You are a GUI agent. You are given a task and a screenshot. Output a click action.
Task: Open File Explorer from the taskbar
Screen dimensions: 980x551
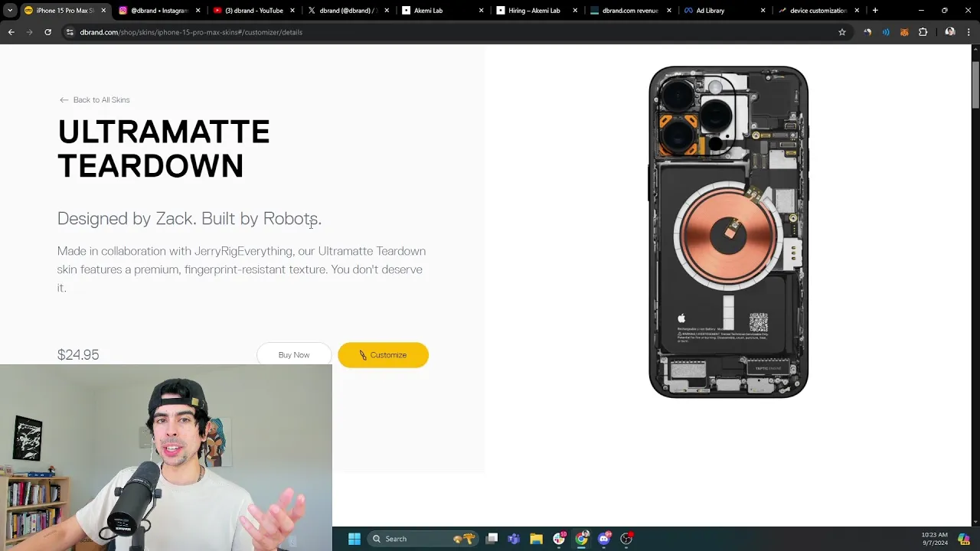click(536, 539)
